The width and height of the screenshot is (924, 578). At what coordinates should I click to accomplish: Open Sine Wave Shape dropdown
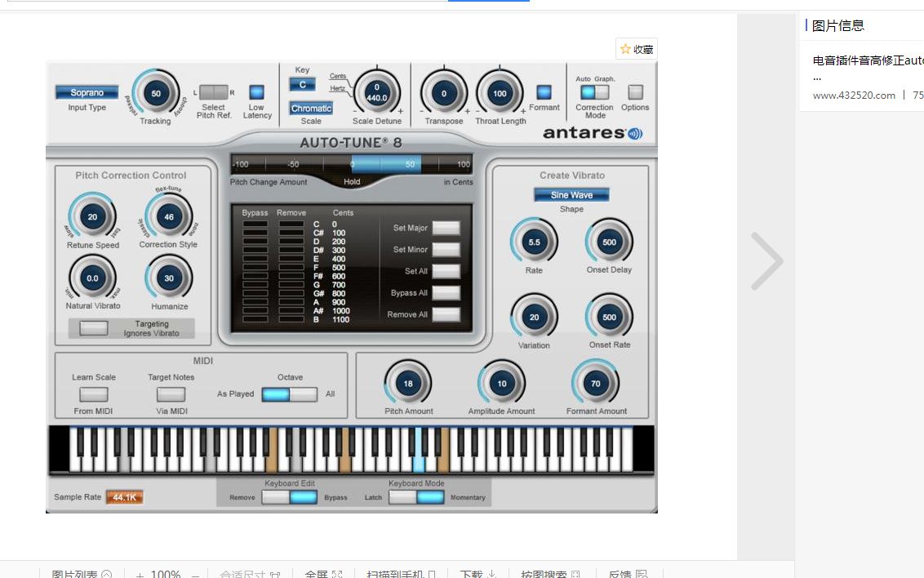(x=571, y=195)
